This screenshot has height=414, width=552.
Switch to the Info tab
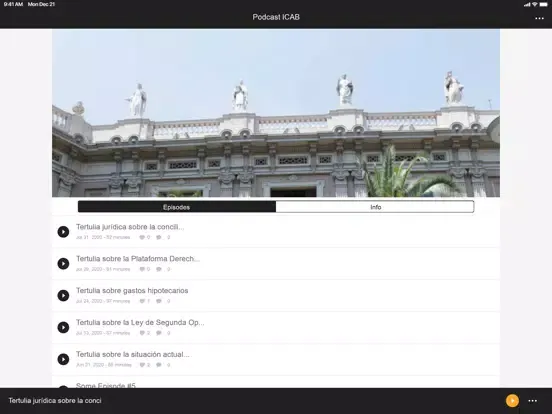375,207
